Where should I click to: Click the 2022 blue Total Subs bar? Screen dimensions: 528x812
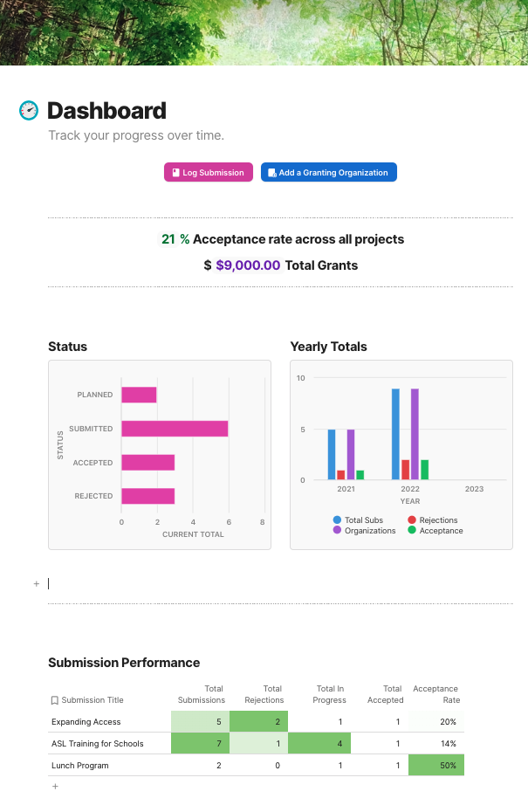395,434
